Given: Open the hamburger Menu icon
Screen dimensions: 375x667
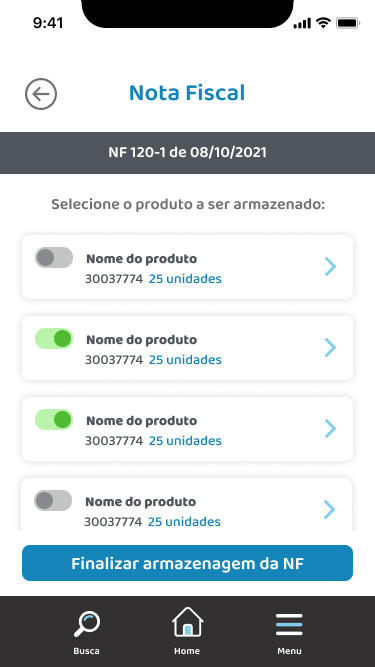Looking at the screenshot, I should coord(289,624).
